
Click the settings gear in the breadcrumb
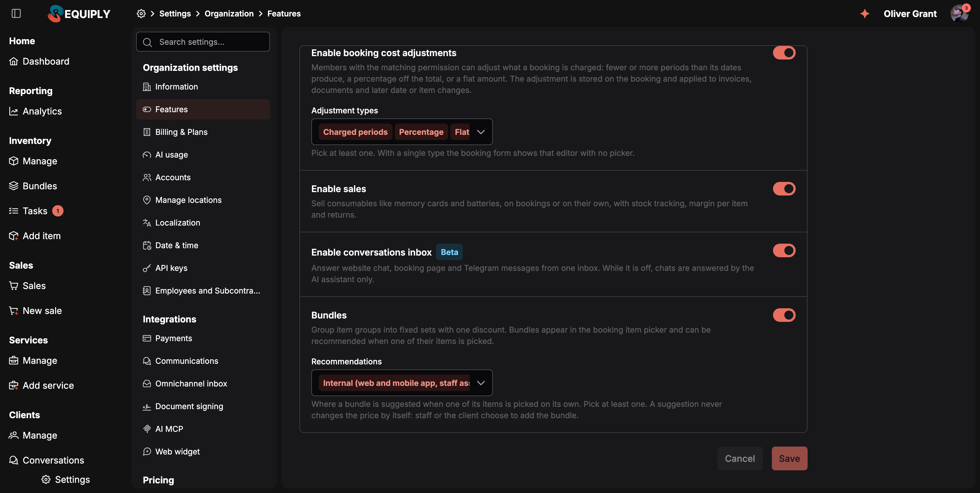[x=141, y=14]
